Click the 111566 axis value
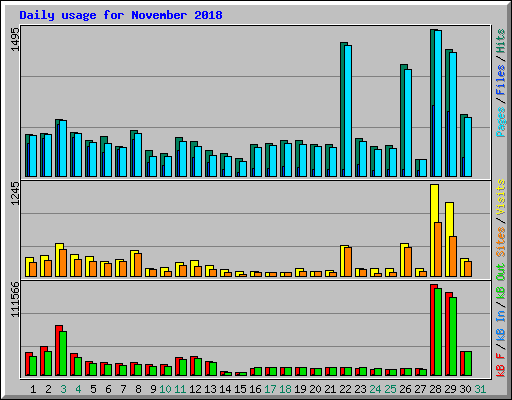Screen dimensions: 512x400 coord(15,299)
